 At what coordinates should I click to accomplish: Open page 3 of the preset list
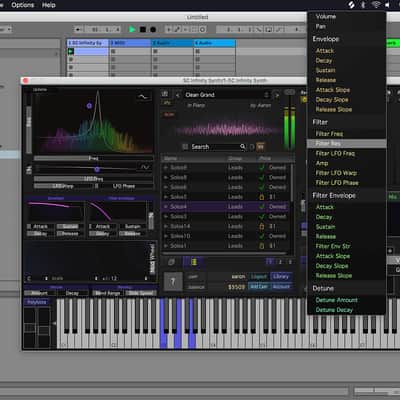[x=290, y=262]
